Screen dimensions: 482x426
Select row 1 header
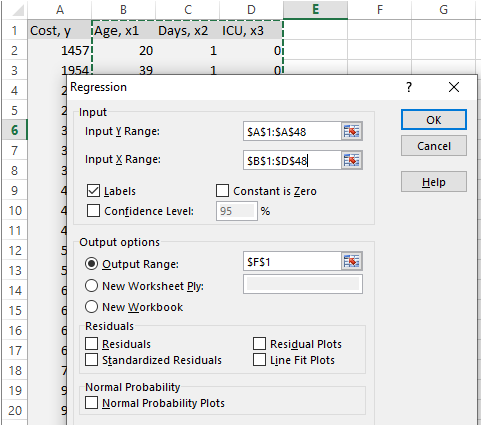(x=15, y=30)
